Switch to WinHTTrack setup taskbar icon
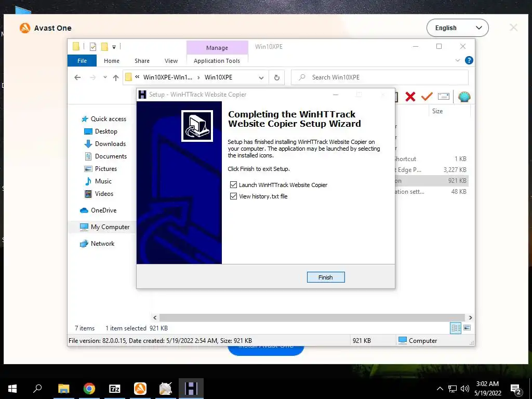This screenshot has width=532, height=399. (x=191, y=389)
